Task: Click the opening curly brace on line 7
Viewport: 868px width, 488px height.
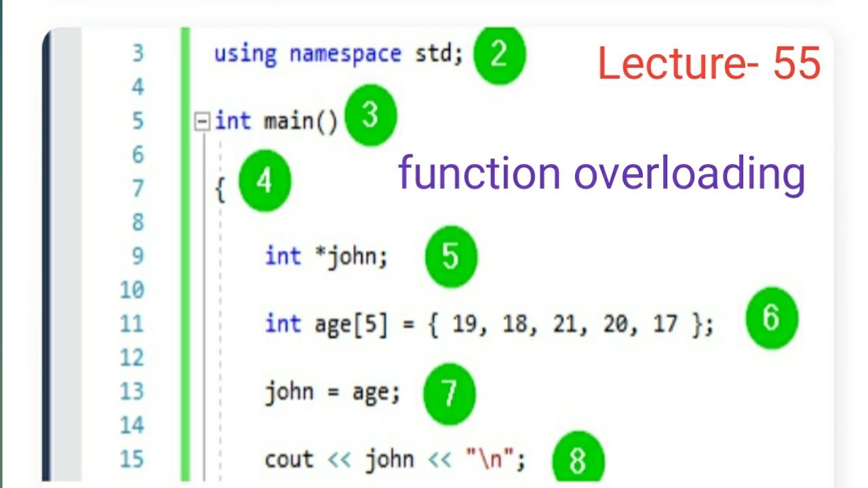Action: 220,190
